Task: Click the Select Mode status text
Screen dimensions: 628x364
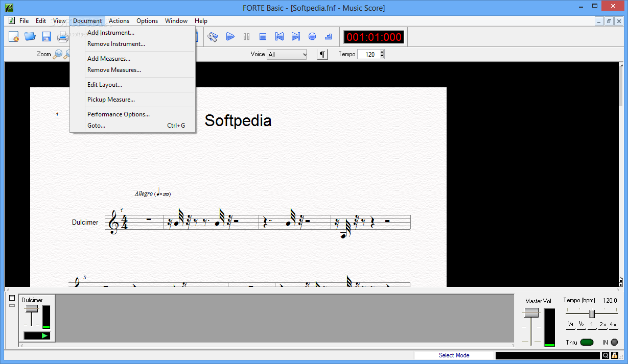Action: (x=454, y=355)
